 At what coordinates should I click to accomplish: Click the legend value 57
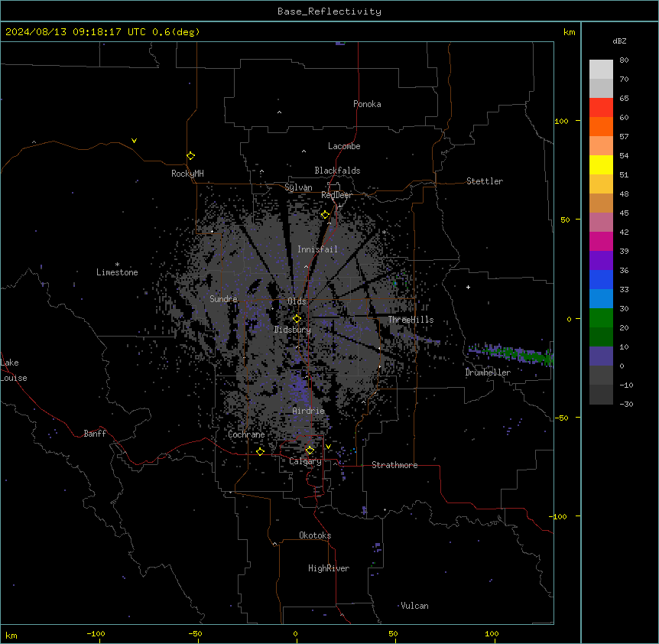pyautogui.click(x=624, y=137)
